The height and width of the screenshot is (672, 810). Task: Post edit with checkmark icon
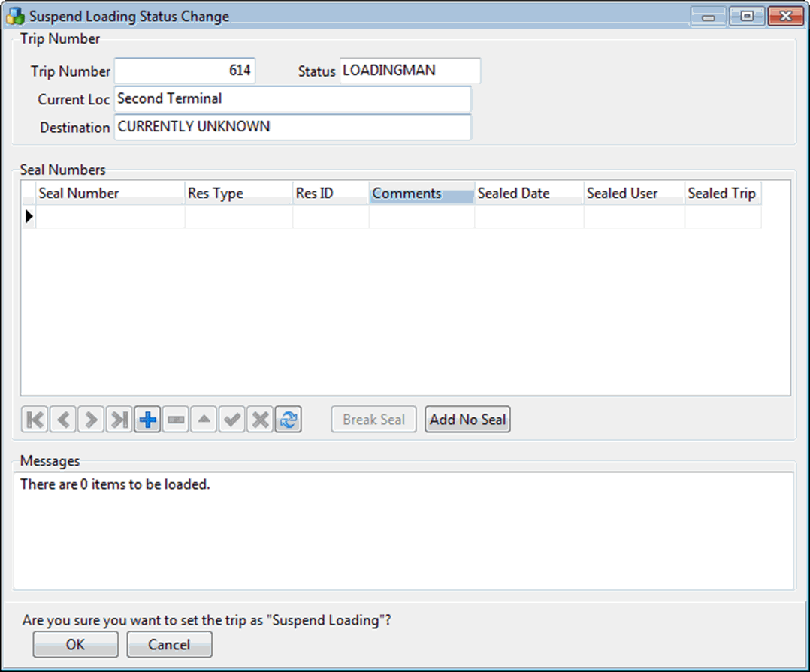click(x=232, y=420)
